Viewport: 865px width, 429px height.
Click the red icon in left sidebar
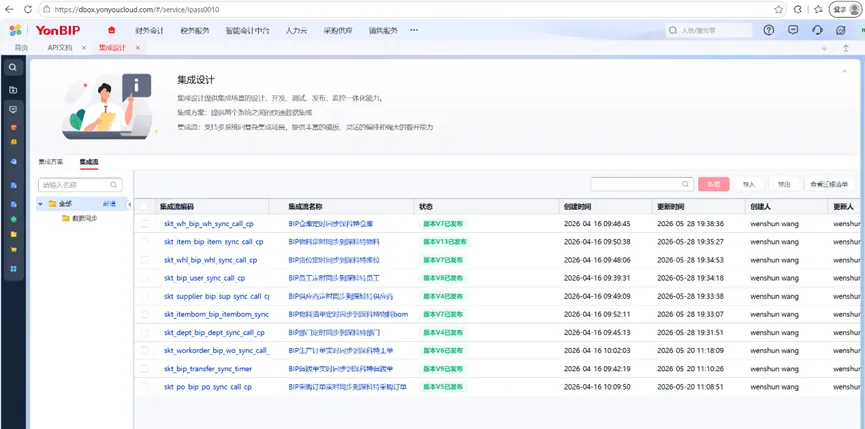pyautogui.click(x=13, y=127)
